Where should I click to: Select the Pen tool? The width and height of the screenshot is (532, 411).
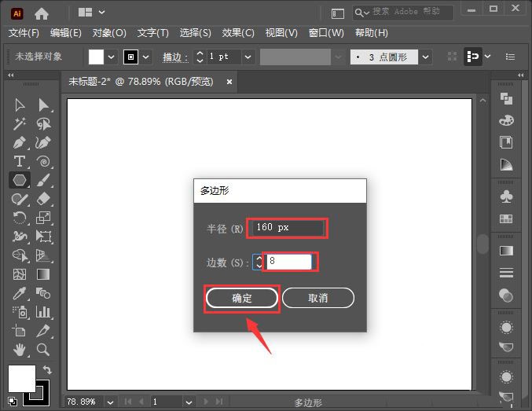tap(20, 142)
